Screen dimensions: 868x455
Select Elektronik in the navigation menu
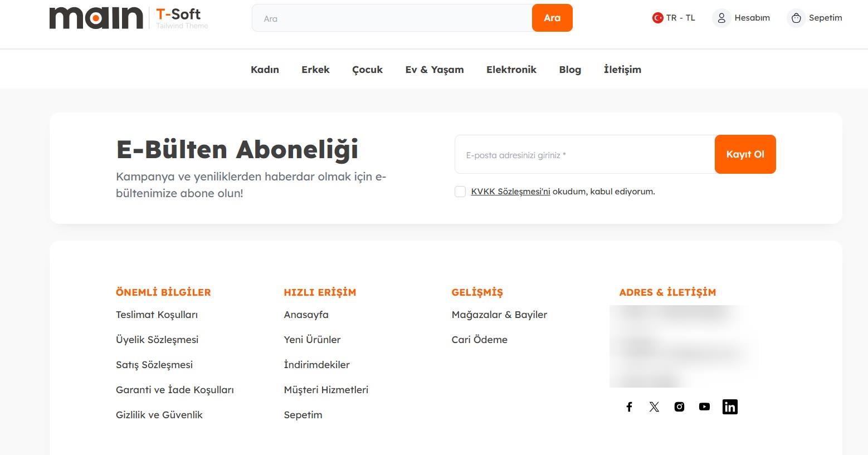tap(511, 70)
